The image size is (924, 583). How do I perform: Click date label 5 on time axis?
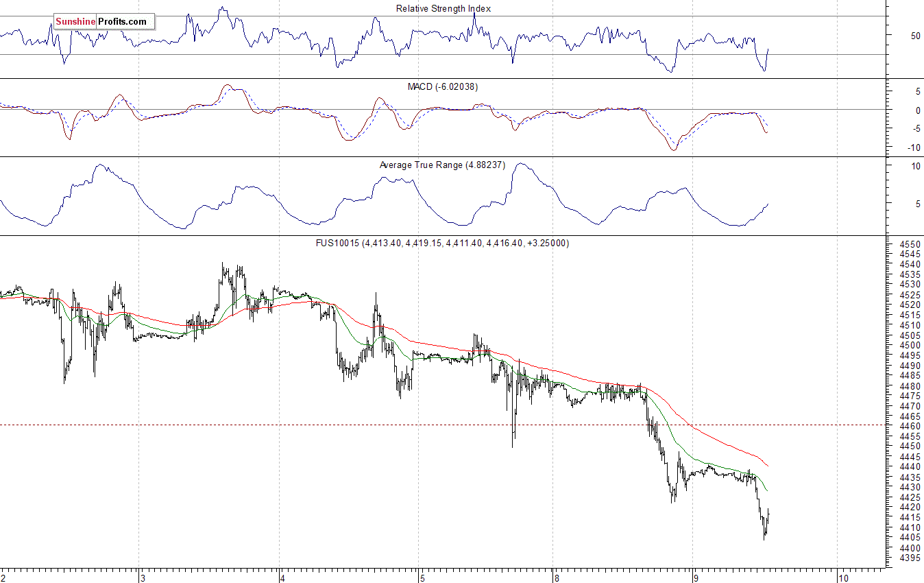tap(422, 578)
